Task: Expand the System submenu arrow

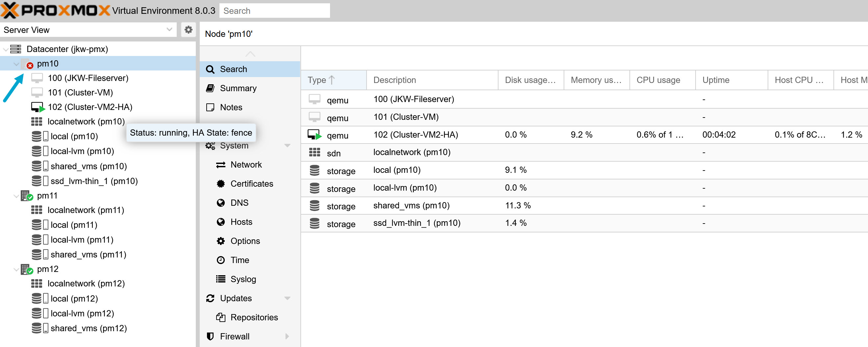Action: click(288, 145)
